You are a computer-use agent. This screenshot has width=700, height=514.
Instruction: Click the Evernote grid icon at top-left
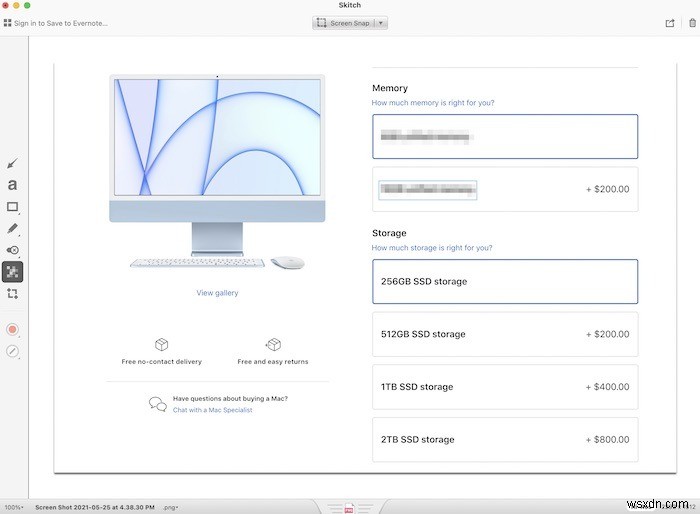tap(7, 23)
